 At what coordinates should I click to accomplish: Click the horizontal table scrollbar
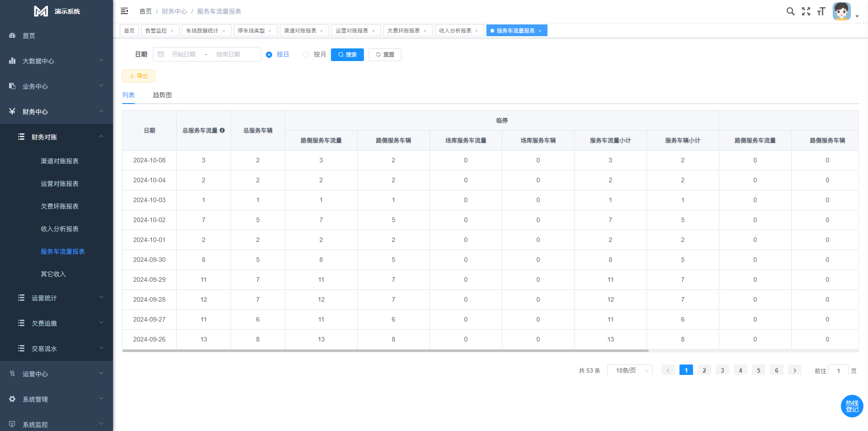385,350
